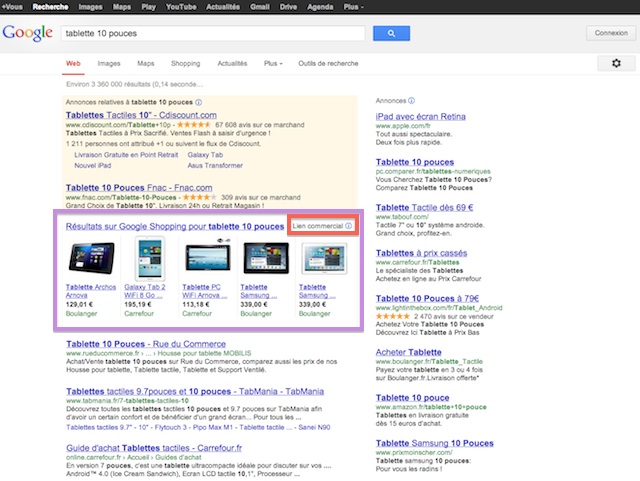Image resolution: width=640 pixels, height=481 pixels.
Task: Click Fnac ad star rating
Action: point(200,197)
